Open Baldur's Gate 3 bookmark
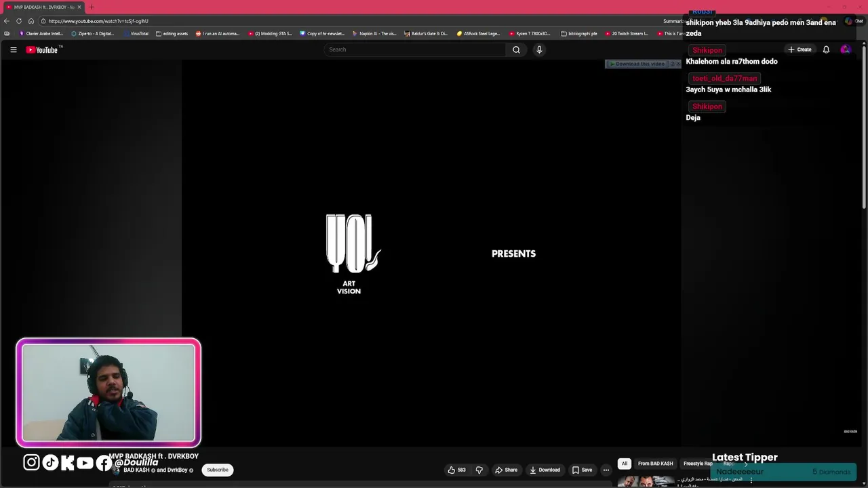 (427, 33)
